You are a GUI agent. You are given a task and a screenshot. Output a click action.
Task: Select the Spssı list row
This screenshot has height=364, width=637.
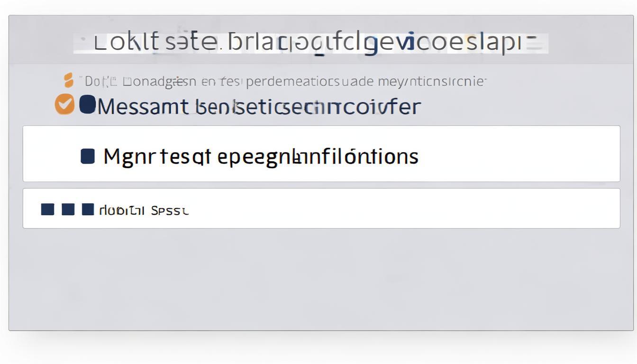(x=321, y=208)
